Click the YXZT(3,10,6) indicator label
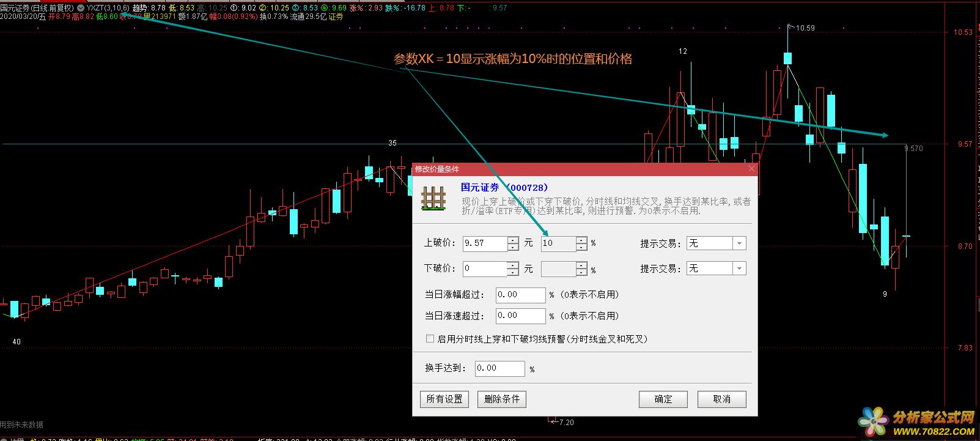Screen dimensions: 980x441 click(x=108, y=8)
